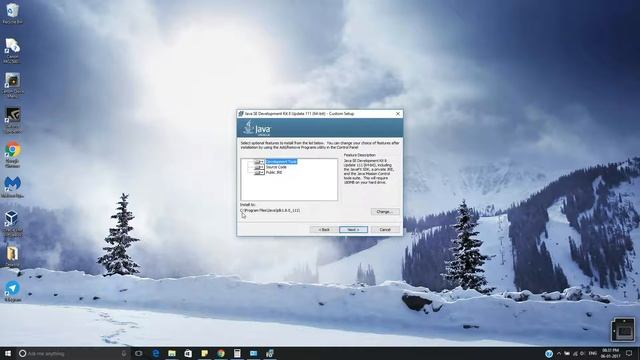Open the third desktop shortcut with dark icon
The image size is (640, 360).
(x=12, y=85)
